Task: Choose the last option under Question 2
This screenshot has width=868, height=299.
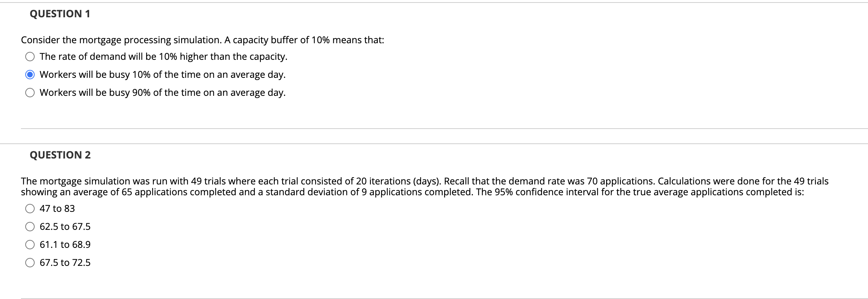Action: (30, 262)
